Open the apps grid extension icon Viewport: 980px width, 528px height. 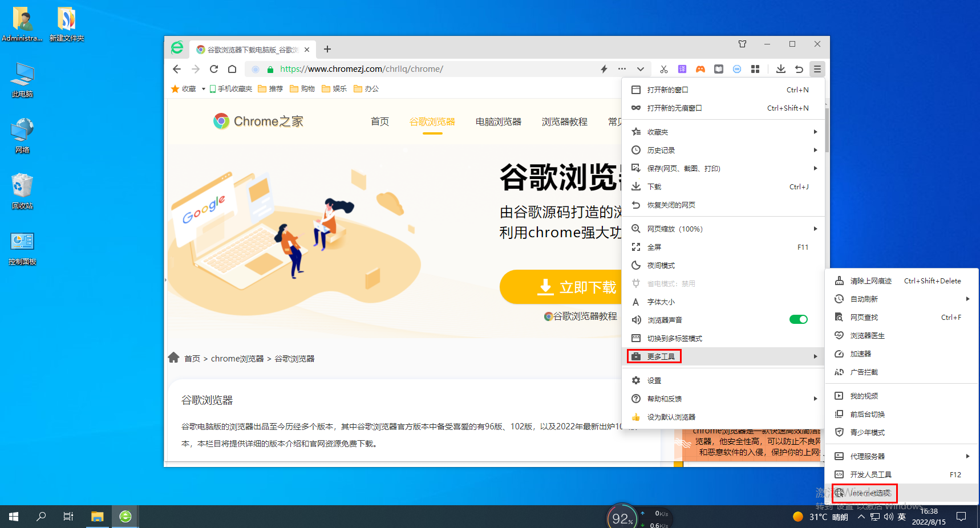tap(755, 69)
